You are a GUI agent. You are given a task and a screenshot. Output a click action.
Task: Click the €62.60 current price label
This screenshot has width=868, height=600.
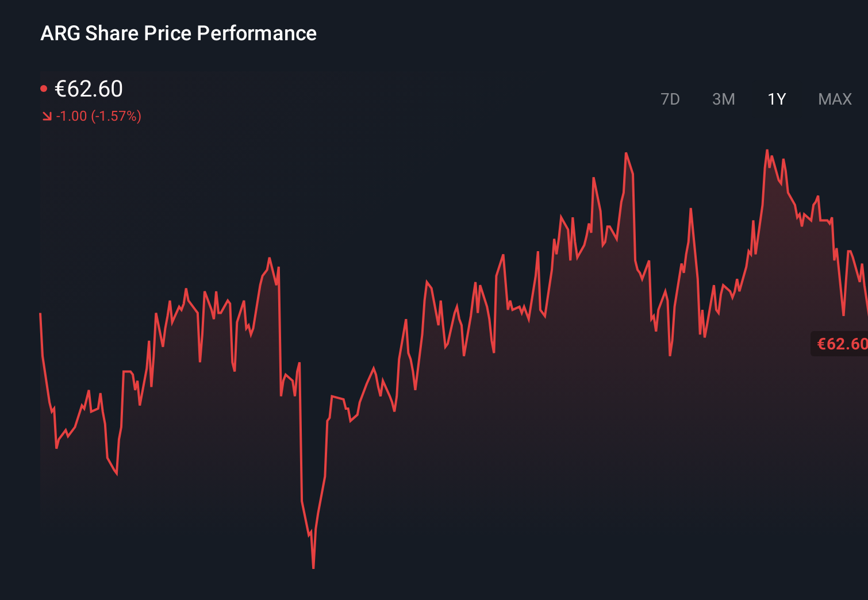coord(89,89)
